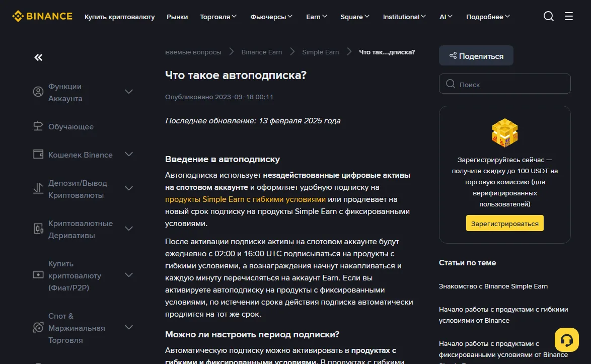Screen dimensions: 591x364
Task: Click the Купить криптовалюту fiat icon
Action: click(x=38, y=275)
